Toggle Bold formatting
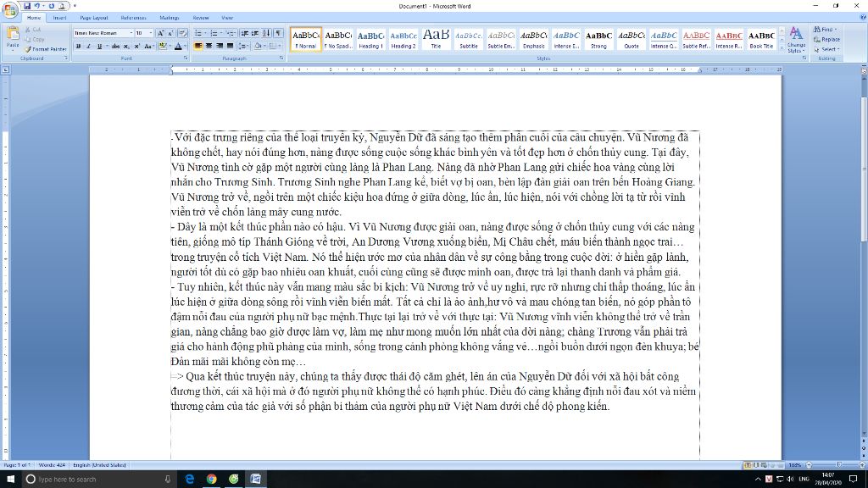 78,47
